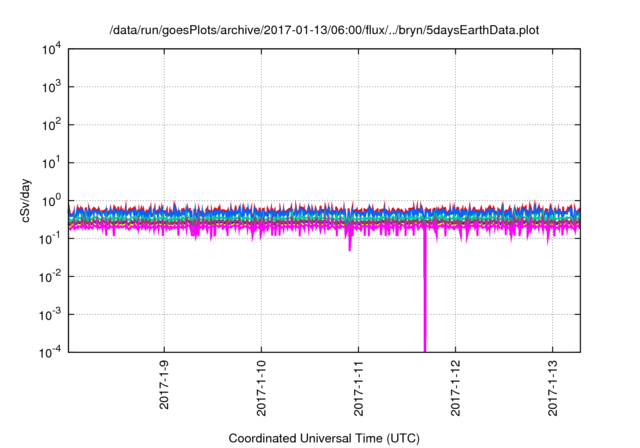640x448 pixels.
Task: Click the '2017-1-11' date label
Action: 358,388
